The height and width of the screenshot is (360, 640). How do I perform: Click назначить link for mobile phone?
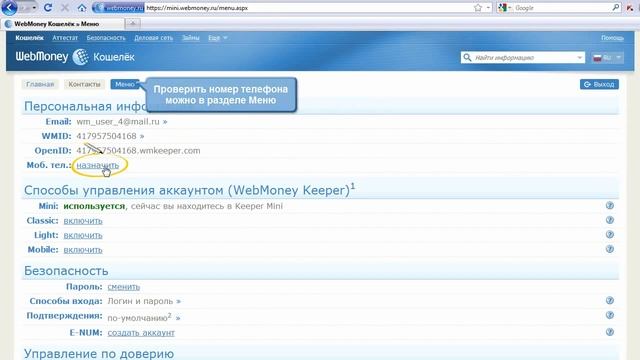(98, 165)
